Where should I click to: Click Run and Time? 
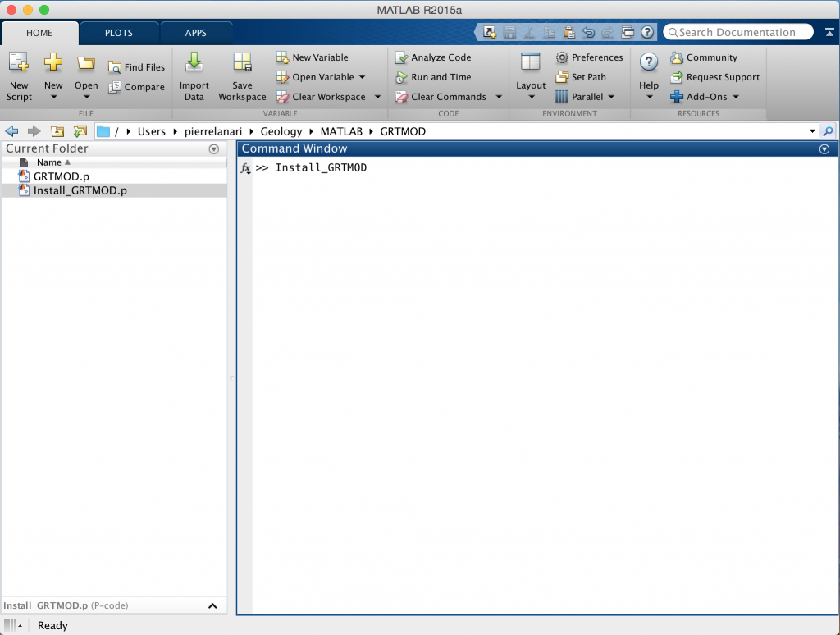pos(433,77)
